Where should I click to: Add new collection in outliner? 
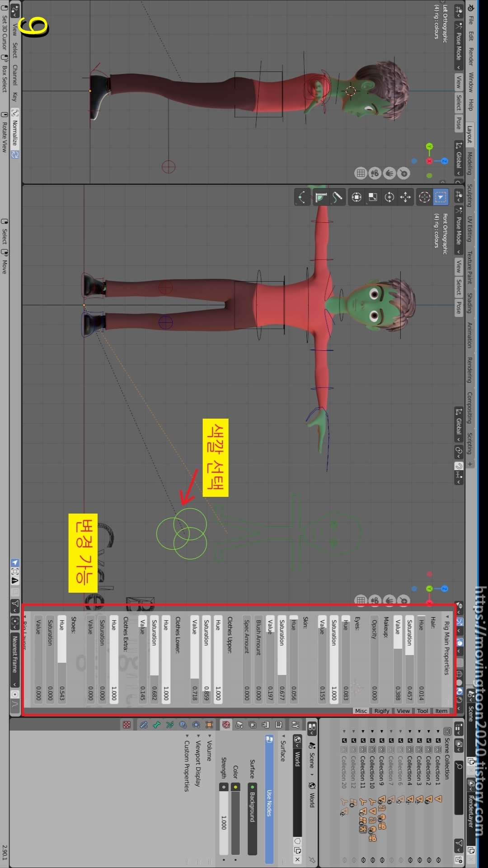pos(459,859)
